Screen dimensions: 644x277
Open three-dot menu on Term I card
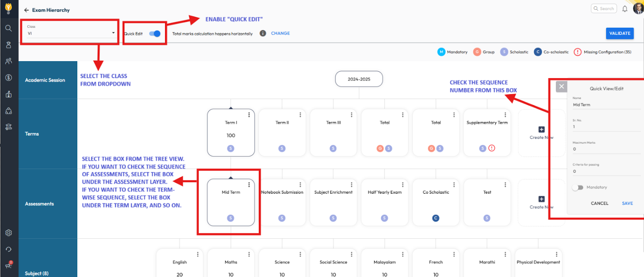pos(249,115)
